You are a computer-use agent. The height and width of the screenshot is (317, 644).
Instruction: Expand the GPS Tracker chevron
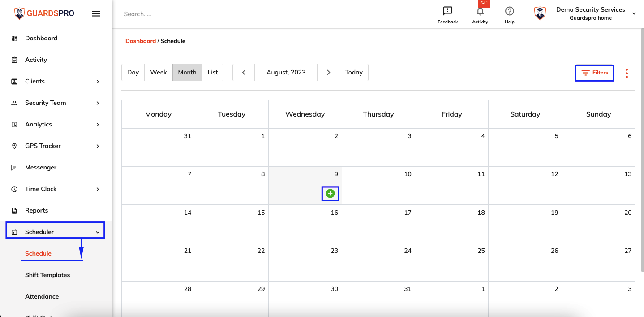click(x=98, y=146)
